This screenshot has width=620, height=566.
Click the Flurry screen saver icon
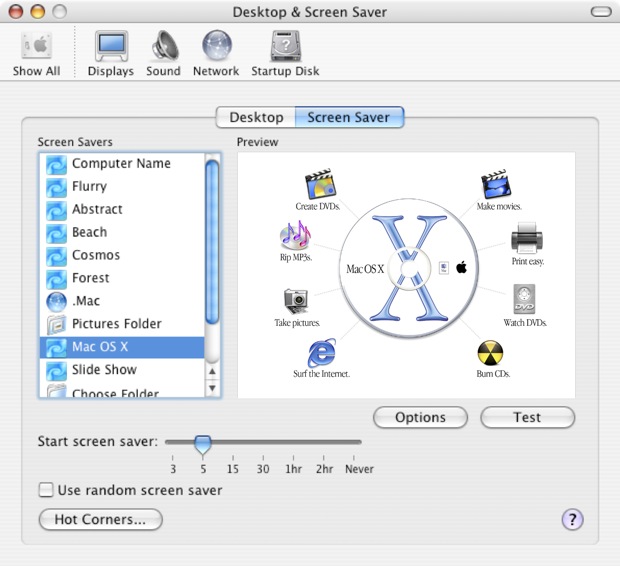56,187
